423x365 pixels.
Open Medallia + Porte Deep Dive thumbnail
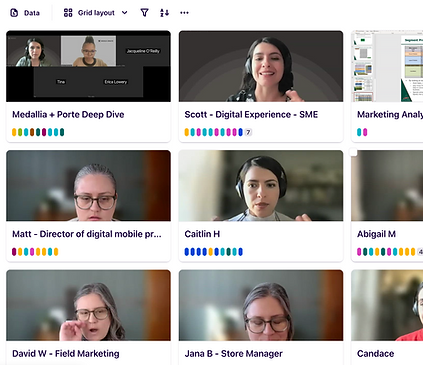coord(88,66)
